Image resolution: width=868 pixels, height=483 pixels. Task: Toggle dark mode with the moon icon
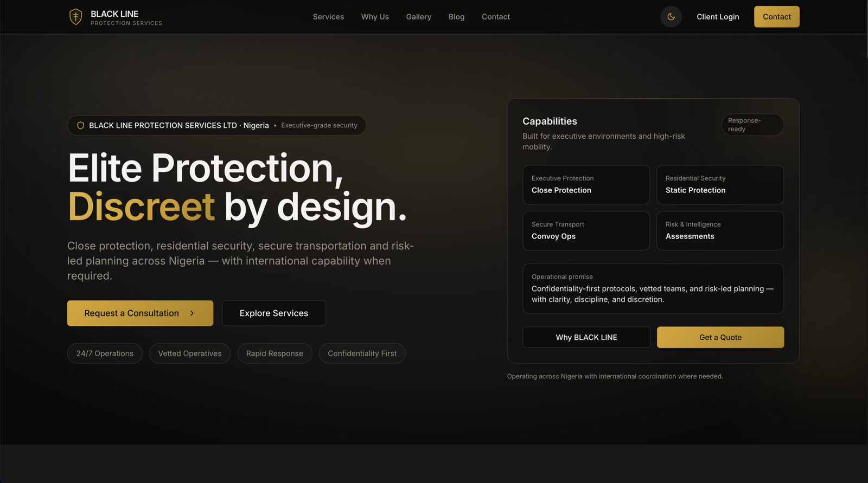(671, 17)
